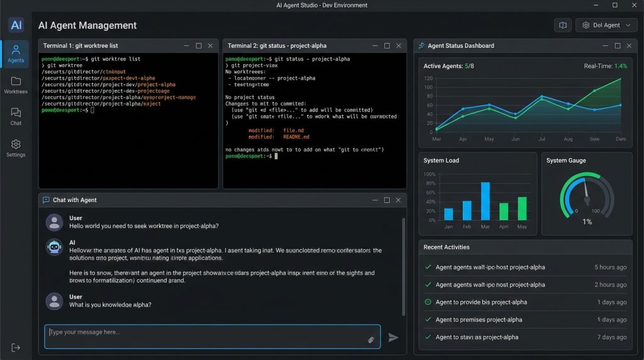Minimize Terminal 2 git status panel
This screenshot has height=360, width=644.
click(375, 45)
